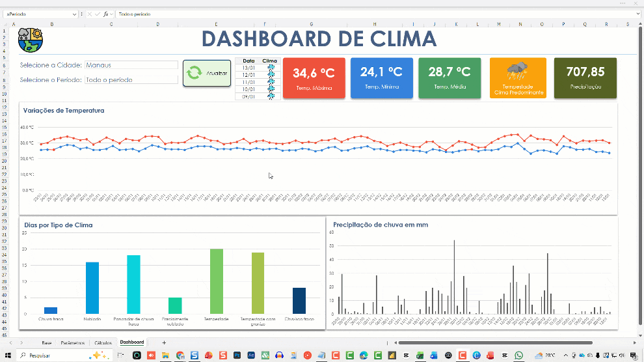Expand the formula bar with chevron
This screenshot has width=644, height=362.
coord(637,14)
